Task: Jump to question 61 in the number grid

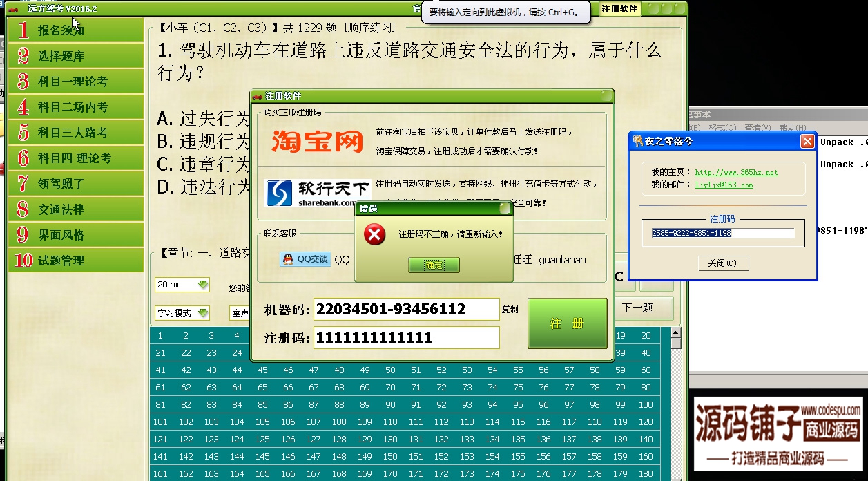Action: coord(160,388)
